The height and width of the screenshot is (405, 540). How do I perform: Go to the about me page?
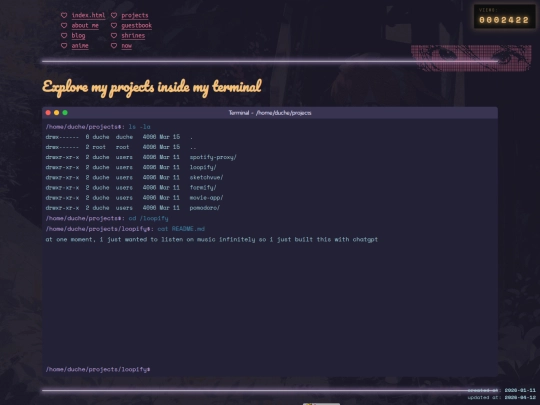pos(85,25)
